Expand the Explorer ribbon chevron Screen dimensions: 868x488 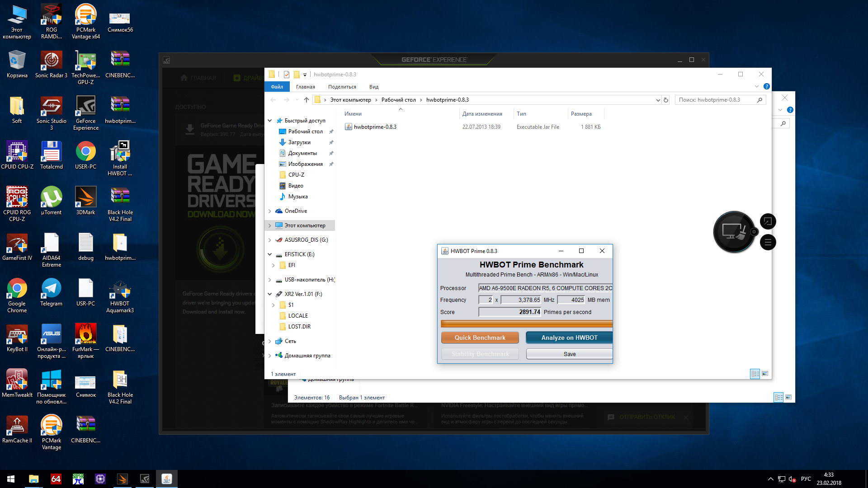coord(757,86)
